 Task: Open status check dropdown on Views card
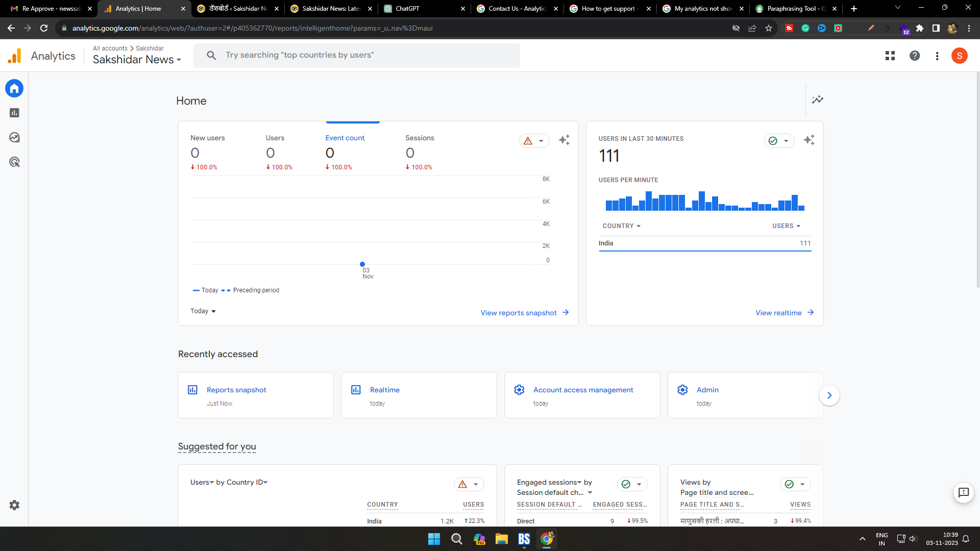pos(795,484)
